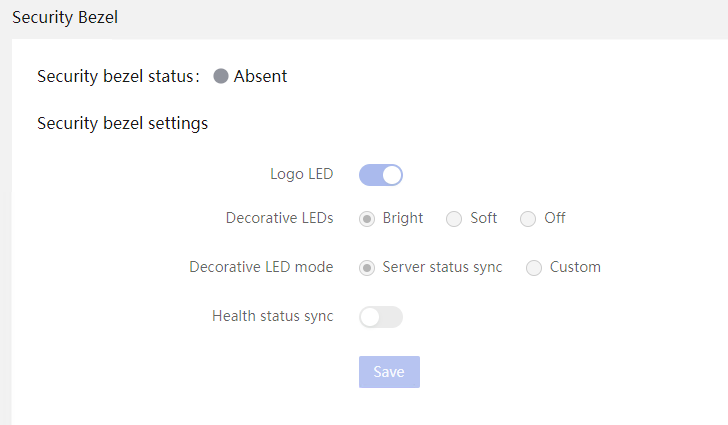Click the gray Absent status indicator dot
Image resolution: width=728 pixels, height=425 pixels.
click(x=221, y=76)
